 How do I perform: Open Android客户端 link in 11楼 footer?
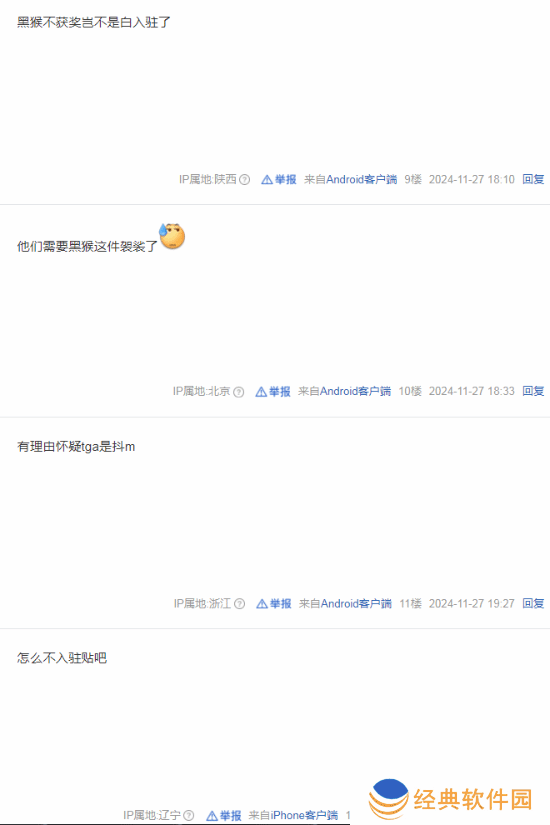356,603
